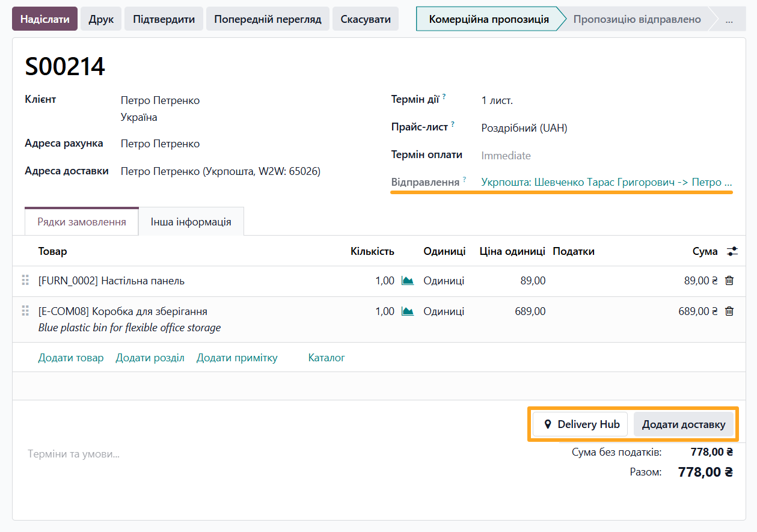The height and width of the screenshot is (532, 757).
Task: Click Одиниці unit in Настільна панель row
Action: [x=444, y=281]
